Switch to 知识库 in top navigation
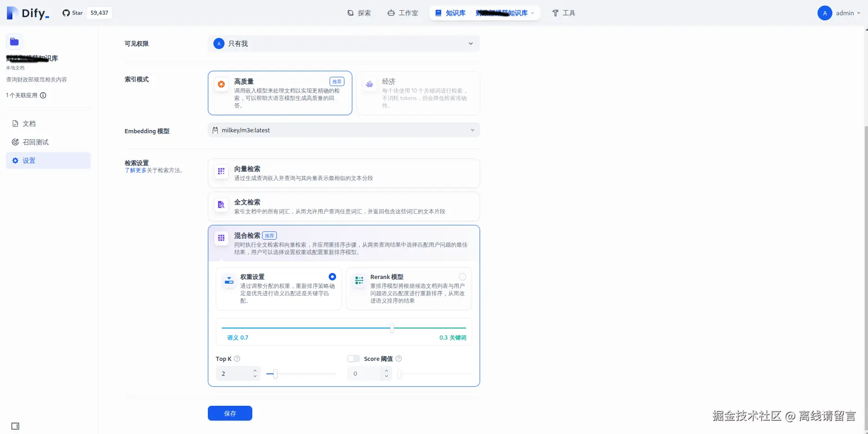 point(450,13)
